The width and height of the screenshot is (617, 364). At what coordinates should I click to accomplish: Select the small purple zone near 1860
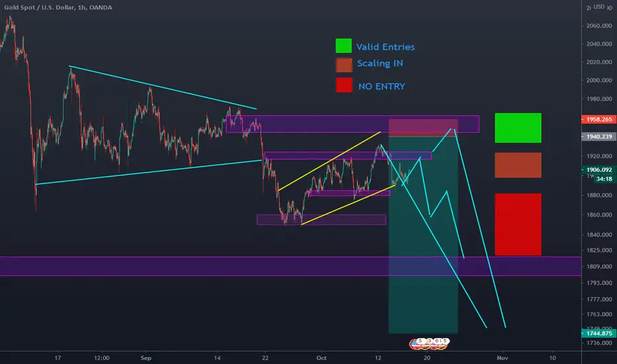tap(322, 220)
